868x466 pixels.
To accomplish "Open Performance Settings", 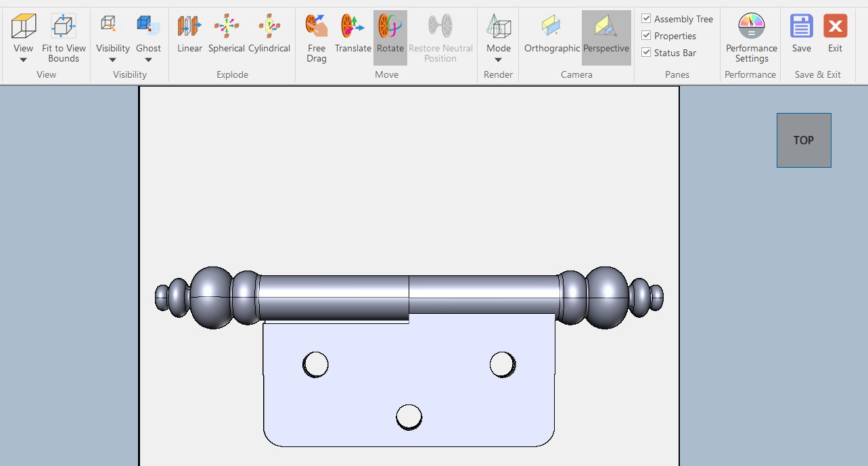I will [751, 27].
